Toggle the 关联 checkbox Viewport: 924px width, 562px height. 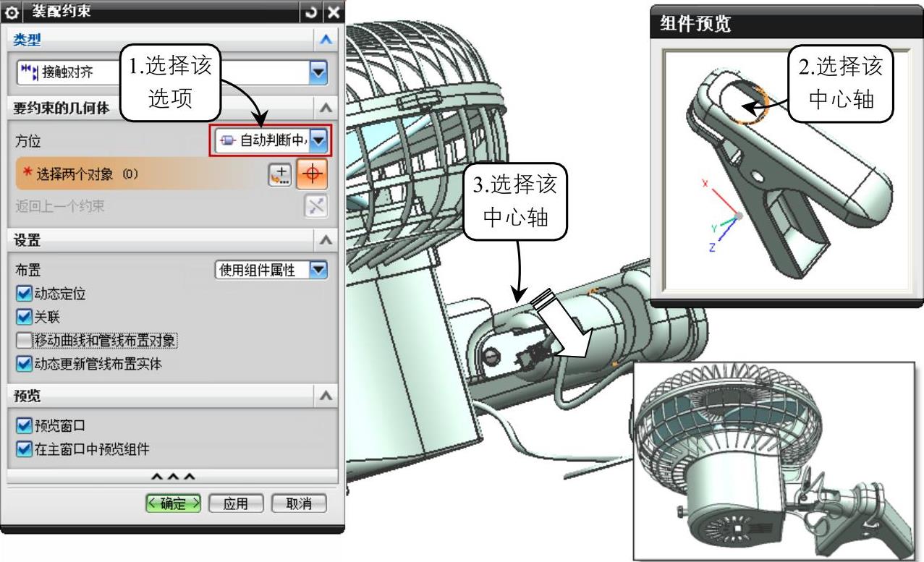click(x=25, y=317)
